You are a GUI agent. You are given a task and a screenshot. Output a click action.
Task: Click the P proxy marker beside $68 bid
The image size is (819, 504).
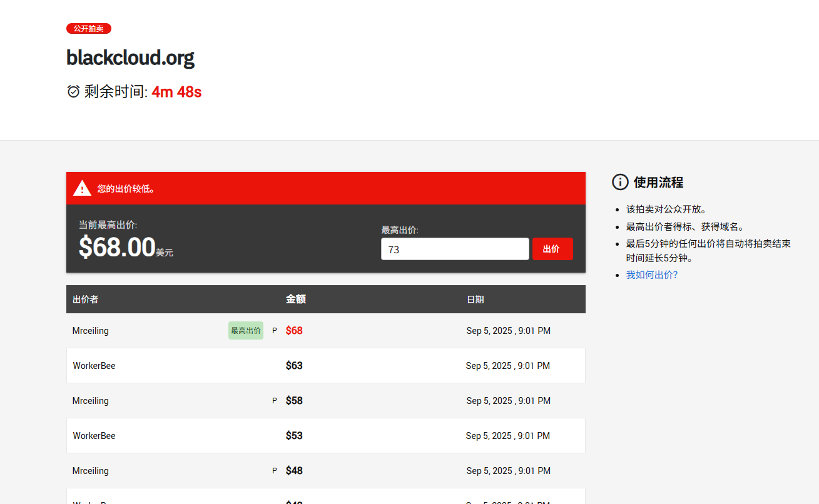[x=274, y=331]
